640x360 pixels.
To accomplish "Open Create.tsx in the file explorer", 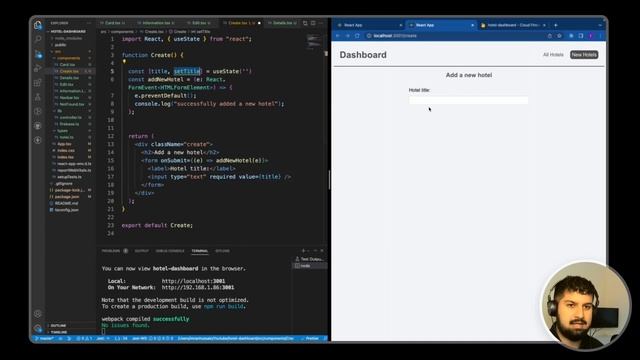I will [x=69, y=71].
